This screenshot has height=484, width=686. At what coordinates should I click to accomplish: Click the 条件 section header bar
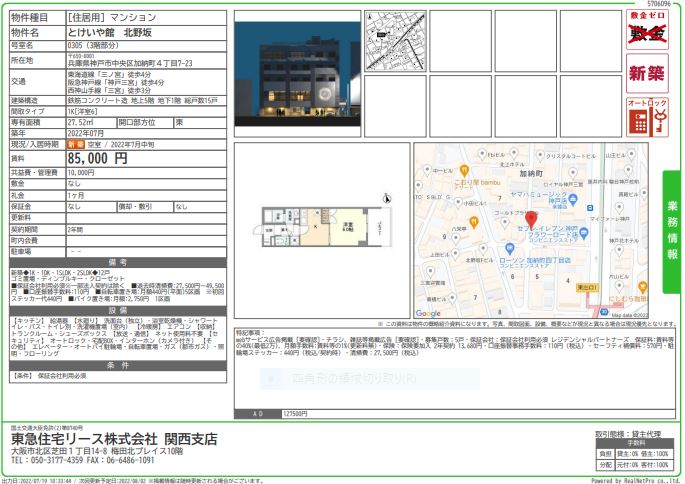[118, 365]
